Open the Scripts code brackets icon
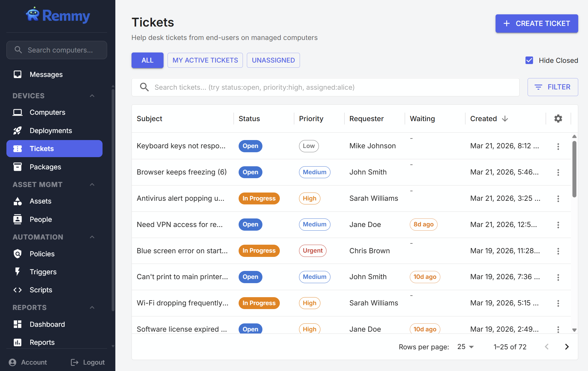The image size is (588, 371). coord(18,290)
